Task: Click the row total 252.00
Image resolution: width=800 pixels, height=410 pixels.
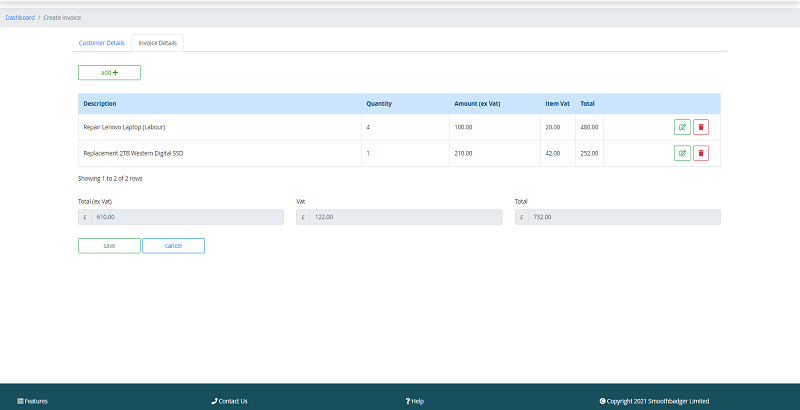Action: tap(589, 153)
